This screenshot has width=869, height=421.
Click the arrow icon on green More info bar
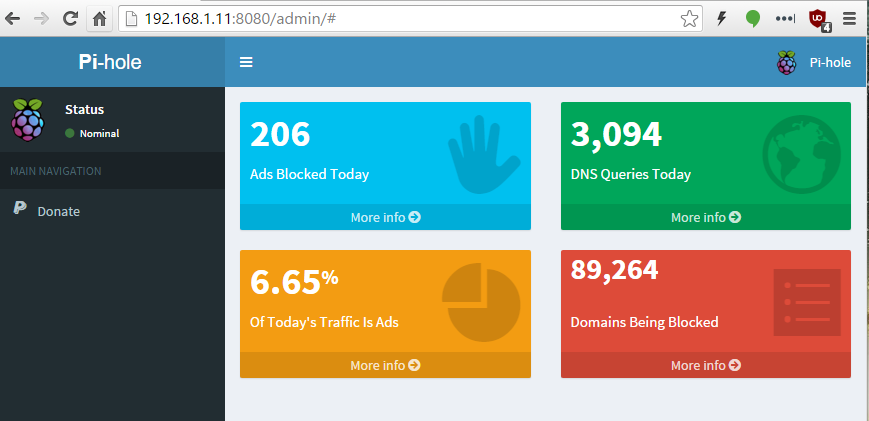[735, 217]
